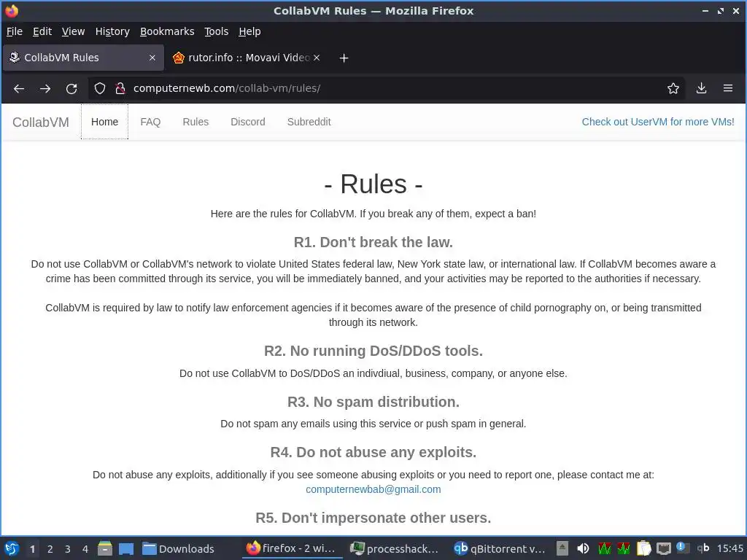Switch to the processhacker taskbar window
The height and width of the screenshot is (560, 747).
395,548
